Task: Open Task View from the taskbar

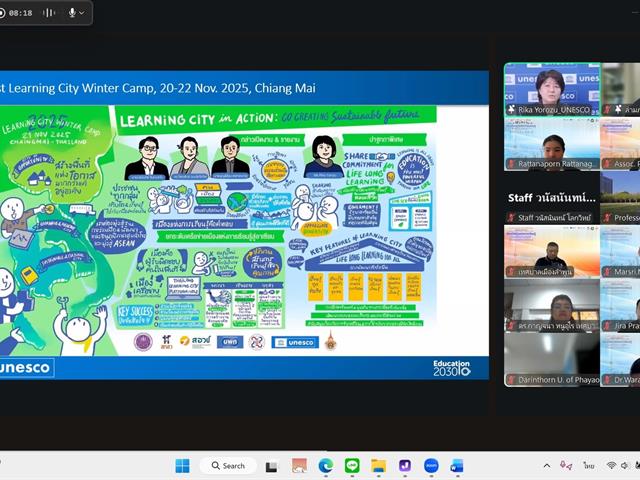Action: coord(271,466)
